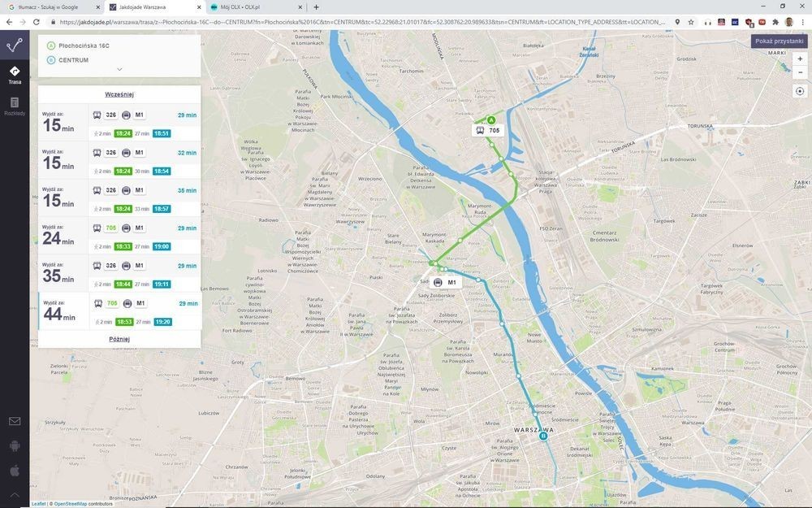Click the 705 bus label on the map

(x=488, y=130)
